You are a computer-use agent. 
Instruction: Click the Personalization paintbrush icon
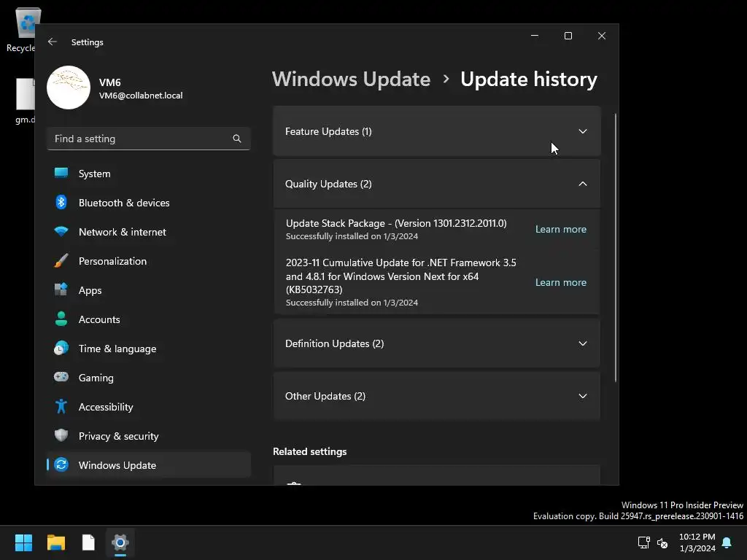tap(61, 261)
